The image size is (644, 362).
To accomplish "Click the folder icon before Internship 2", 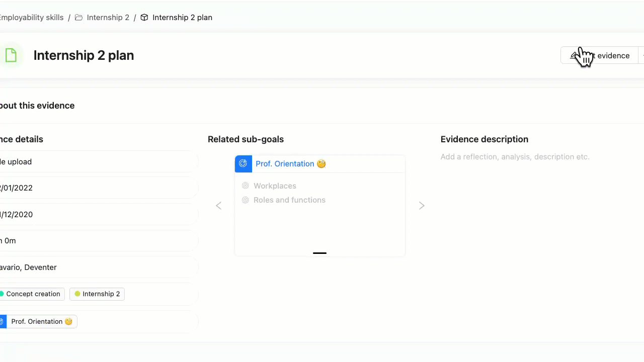I will pyautogui.click(x=78, y=18).
